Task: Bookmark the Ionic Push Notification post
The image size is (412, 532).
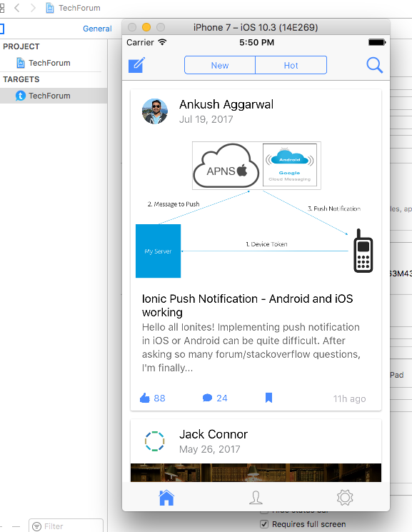Action: click(268, 397)
